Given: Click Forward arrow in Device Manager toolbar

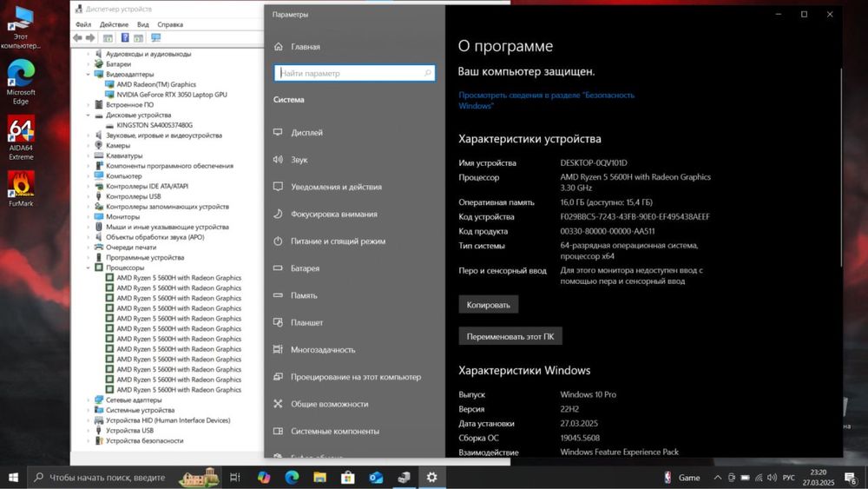Looking at the screenshot, I should pyautogui.click(x=90, y=37).
